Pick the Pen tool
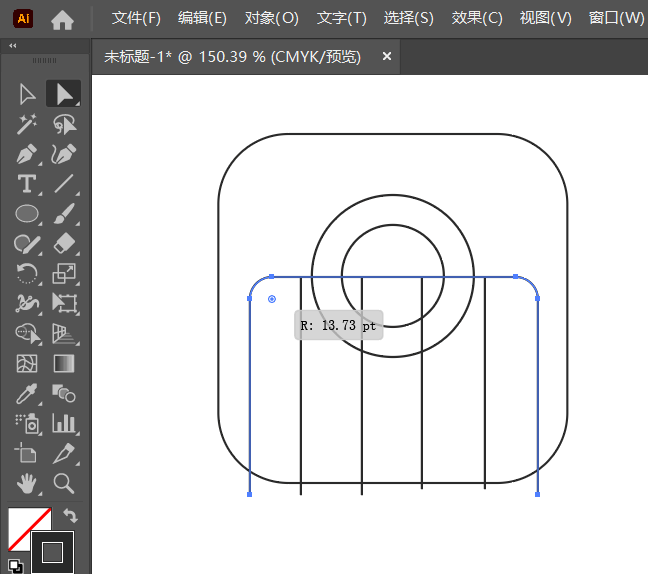Viewport: 648px width, 574px height. (x=27, y=154)
